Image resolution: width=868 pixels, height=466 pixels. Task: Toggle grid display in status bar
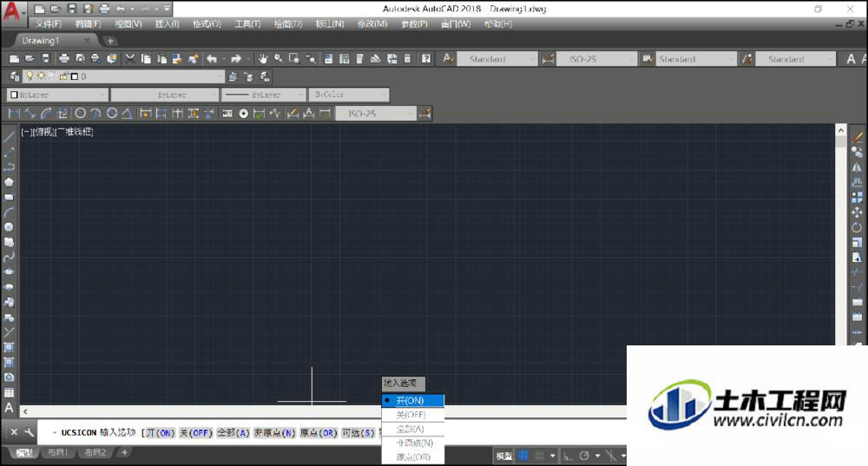pos(523,456)
